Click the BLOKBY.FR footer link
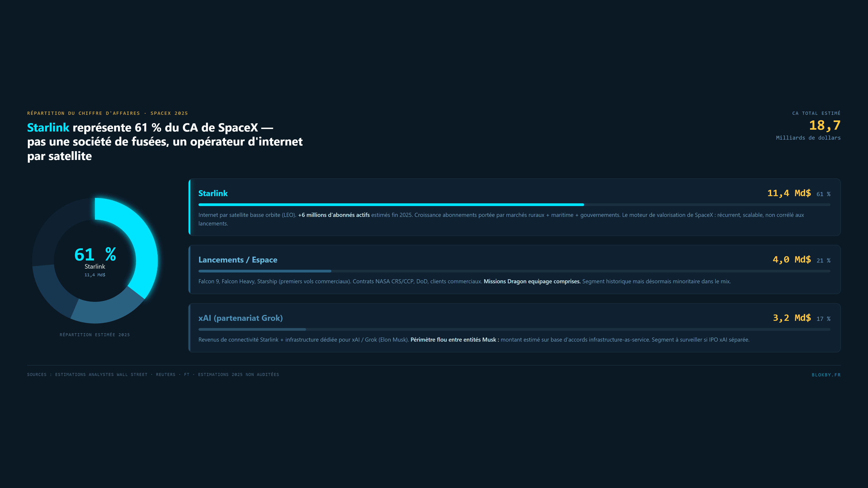 [x=826, y=375]
